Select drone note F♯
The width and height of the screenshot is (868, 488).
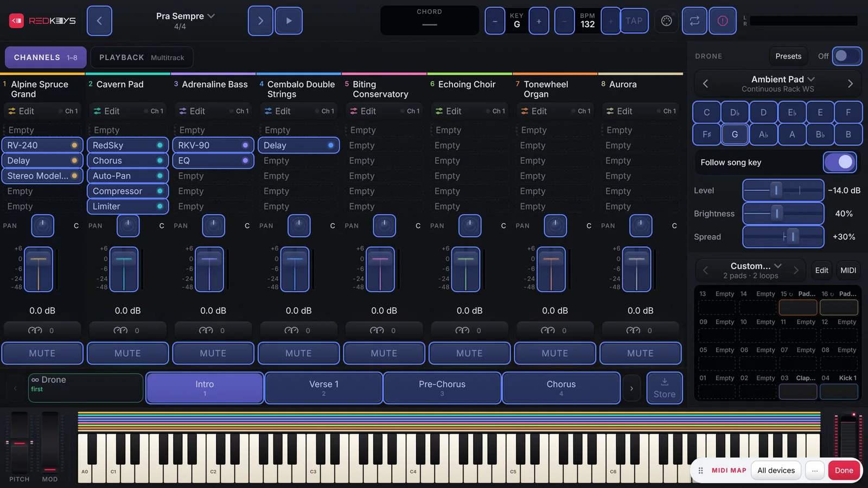tap(706, 134)
